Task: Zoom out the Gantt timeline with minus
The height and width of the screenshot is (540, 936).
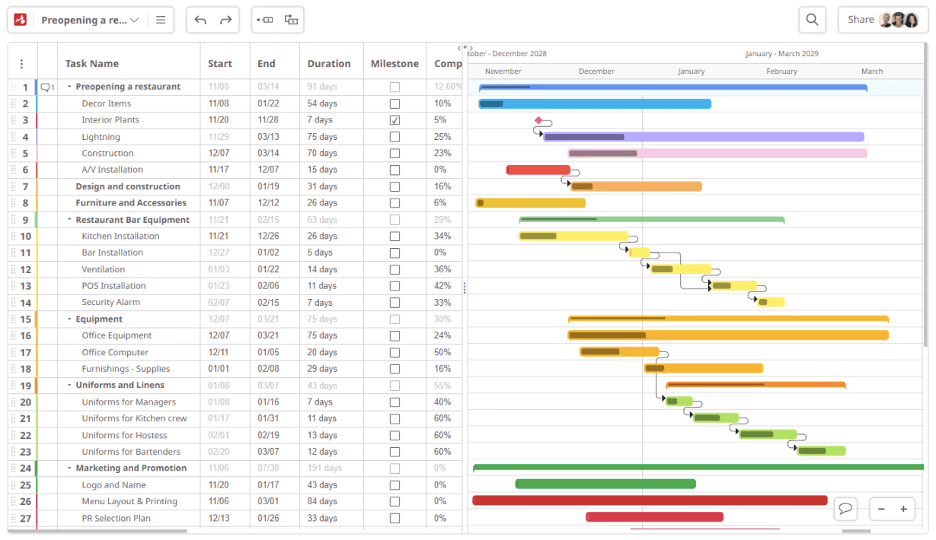Action: 881,509
